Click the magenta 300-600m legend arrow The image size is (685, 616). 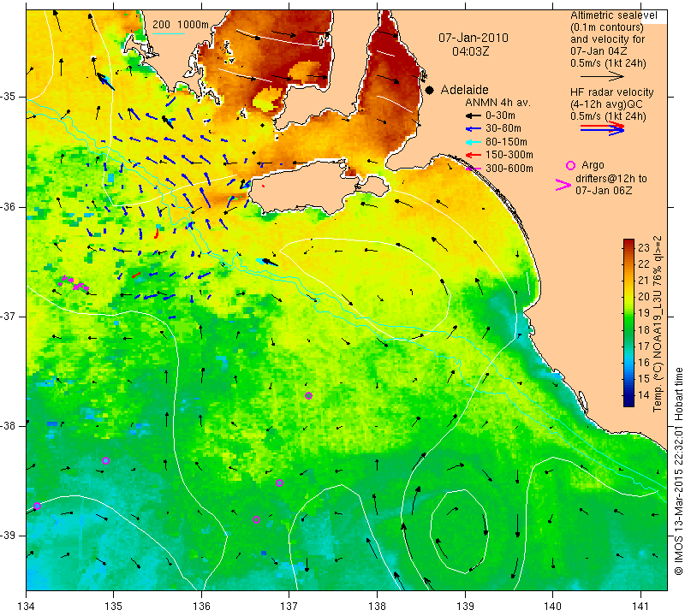pyautogui.click(x=473, y=169)
